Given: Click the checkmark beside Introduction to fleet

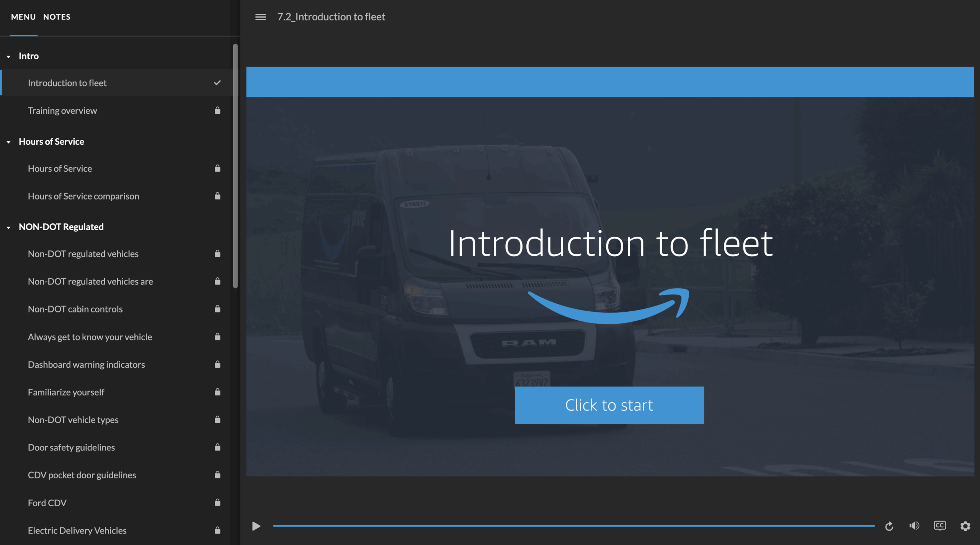Looking at the screenshot, I should tap(217, 83).
